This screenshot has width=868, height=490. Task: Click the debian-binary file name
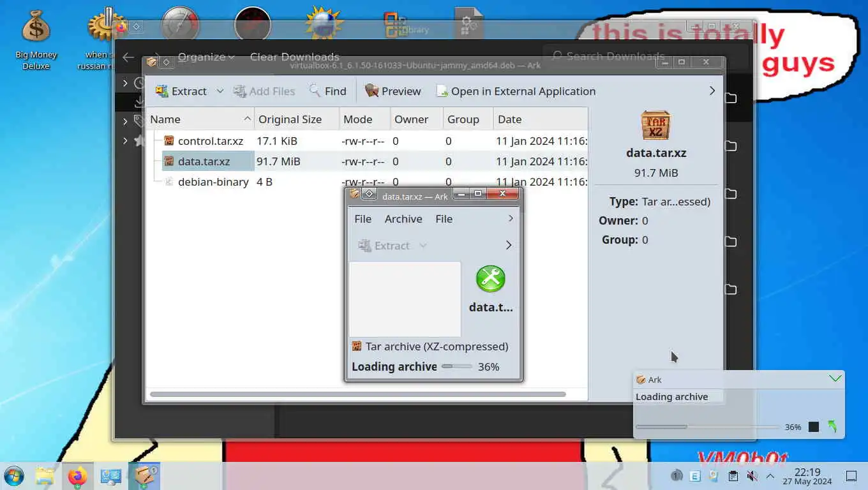pos(213,182)
